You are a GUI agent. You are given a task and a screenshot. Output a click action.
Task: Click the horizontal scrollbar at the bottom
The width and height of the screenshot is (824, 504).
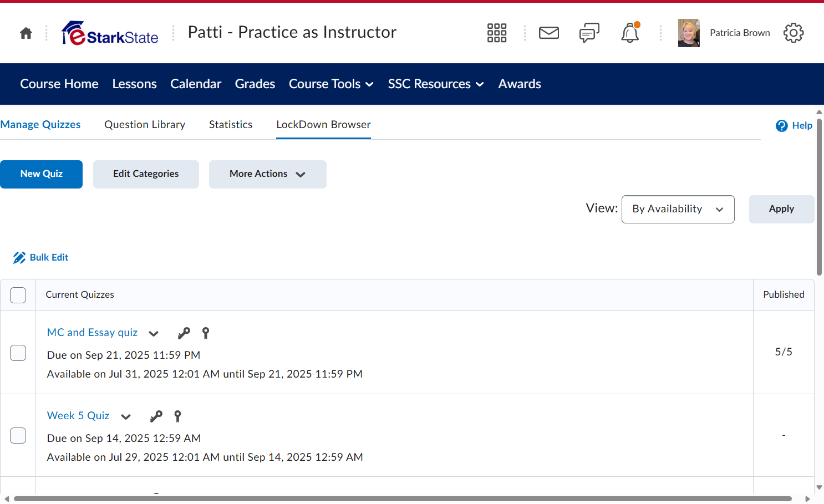(403, 499)
